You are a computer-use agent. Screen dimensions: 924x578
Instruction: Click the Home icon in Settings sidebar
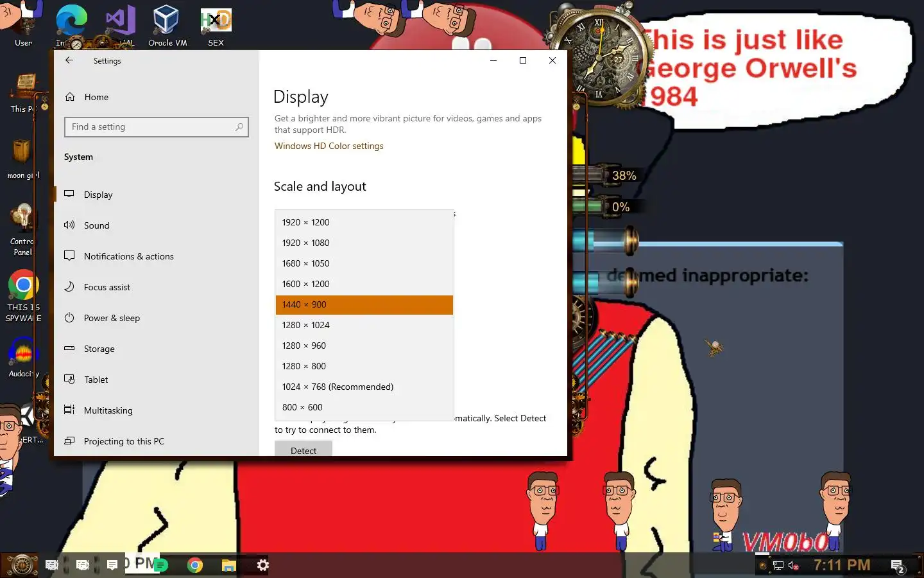[70, 97]
